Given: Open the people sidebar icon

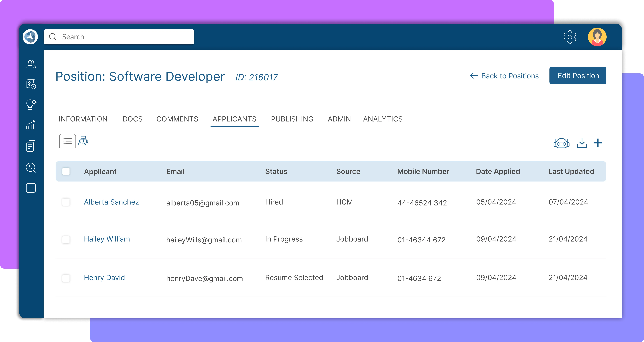Looking at the screenshot, I should [x=31, y=64].
